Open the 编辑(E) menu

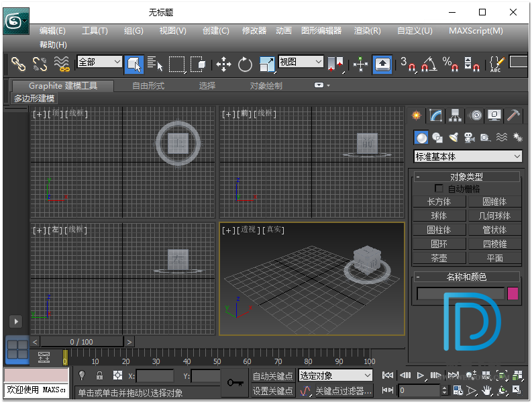(52, 31)
